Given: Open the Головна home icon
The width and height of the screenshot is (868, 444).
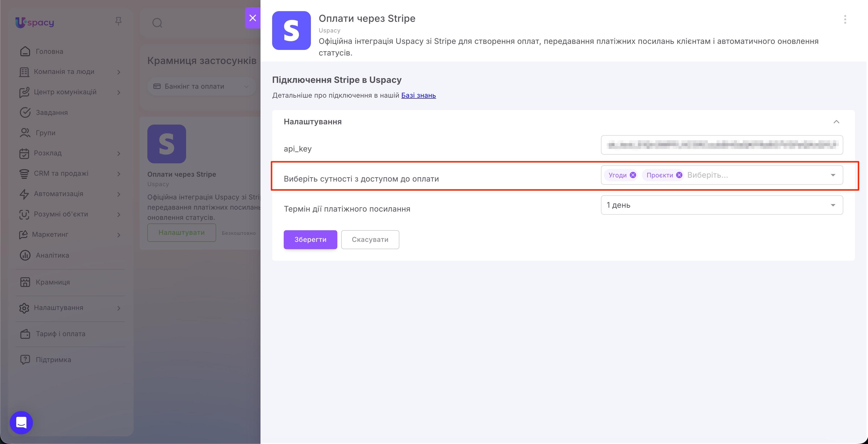Looking at the screenshot, I should [25, 51].
